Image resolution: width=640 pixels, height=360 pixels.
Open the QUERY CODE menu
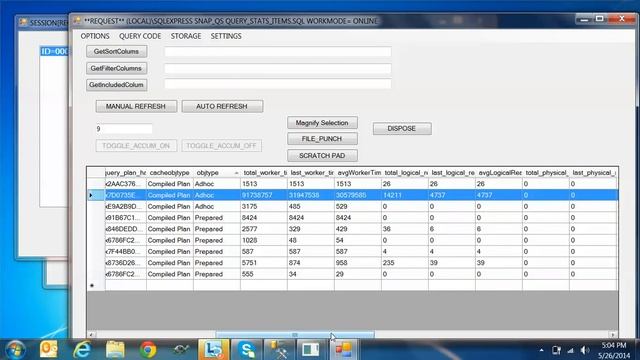140,36
